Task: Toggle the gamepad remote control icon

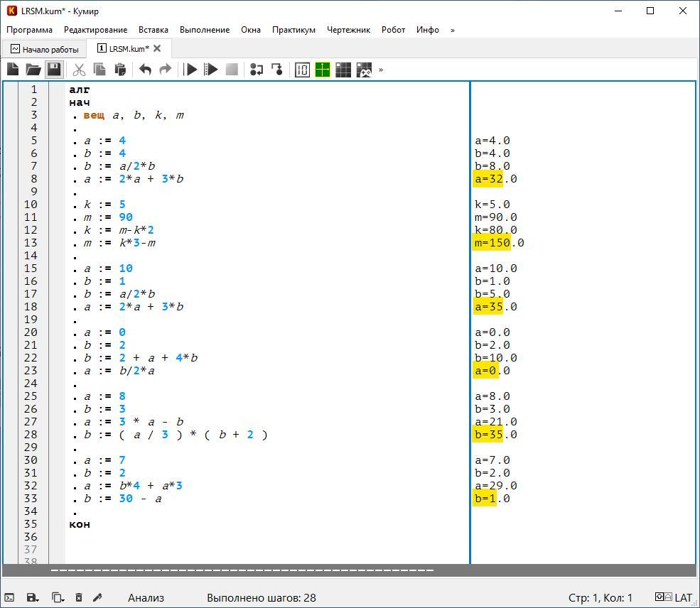Action: click(x=364, y=70)
